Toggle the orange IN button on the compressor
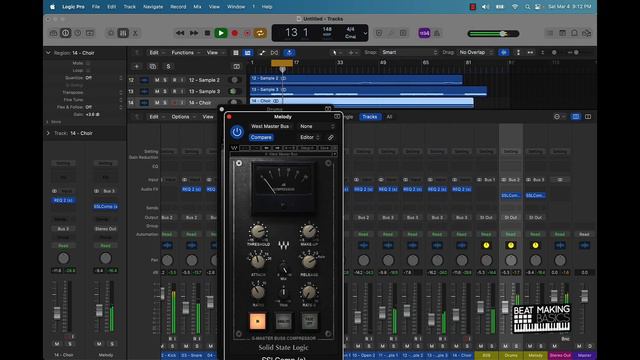640x360 pixels. click(258, 321)
